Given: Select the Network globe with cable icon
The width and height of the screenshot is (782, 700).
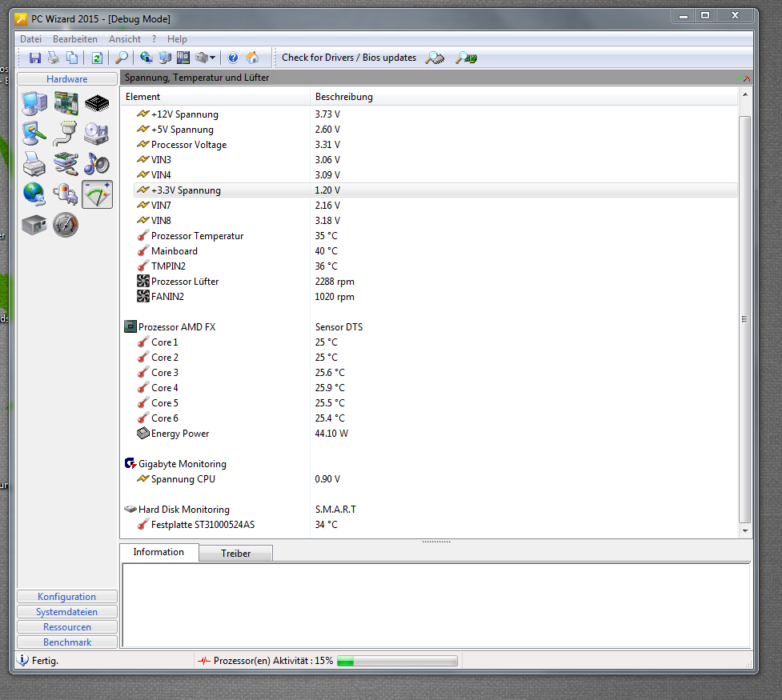Looking at the screenshot, I should [x=34, y=194].
